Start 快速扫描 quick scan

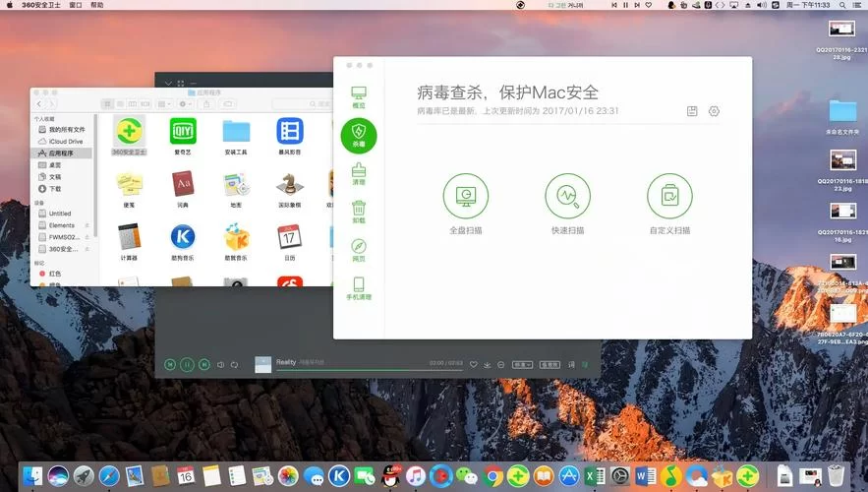click(x=567, y=196)
